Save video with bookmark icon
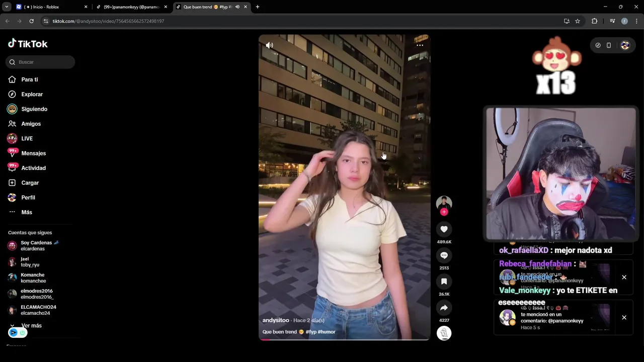644x362 pixels. [x=444, y=282]
